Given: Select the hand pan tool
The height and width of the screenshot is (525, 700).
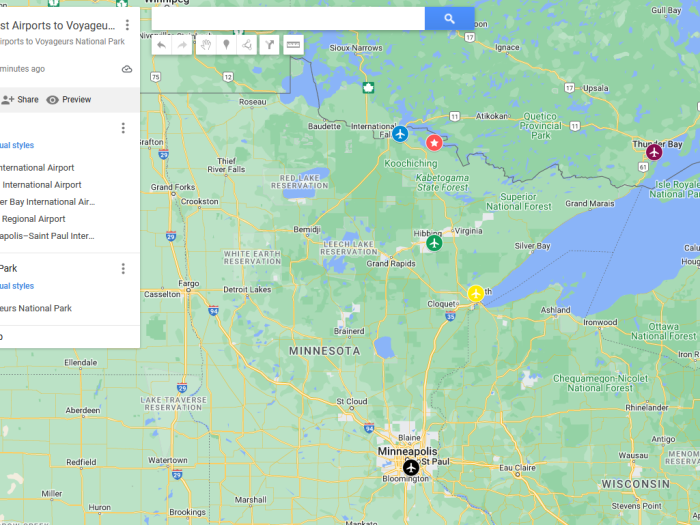Looking at the screenshot, I should [x=205, y=45].
